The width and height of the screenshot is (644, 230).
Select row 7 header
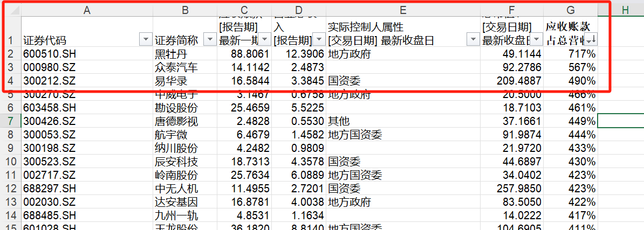[10, 121]
